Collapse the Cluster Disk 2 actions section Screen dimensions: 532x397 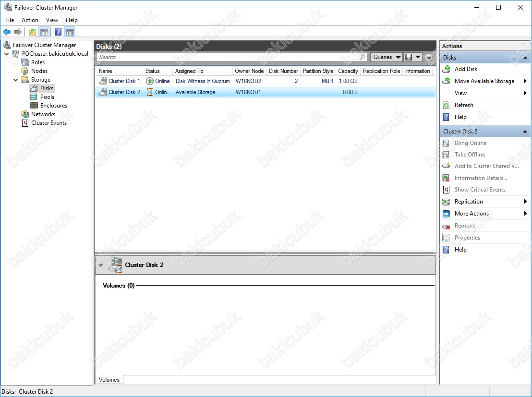coord(525,132)
